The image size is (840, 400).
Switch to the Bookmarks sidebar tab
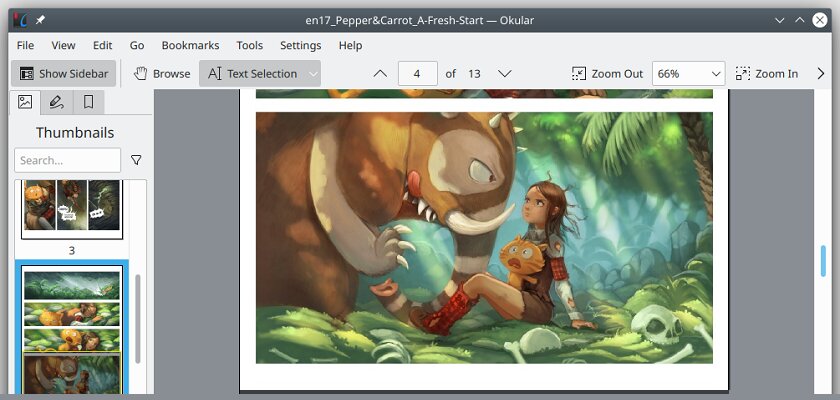(x=88, y=102)
